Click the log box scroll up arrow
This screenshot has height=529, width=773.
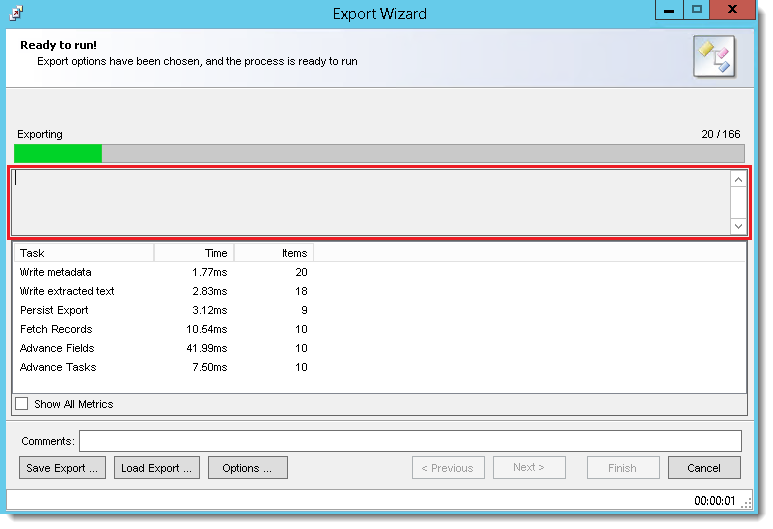[x=738, y=180]
